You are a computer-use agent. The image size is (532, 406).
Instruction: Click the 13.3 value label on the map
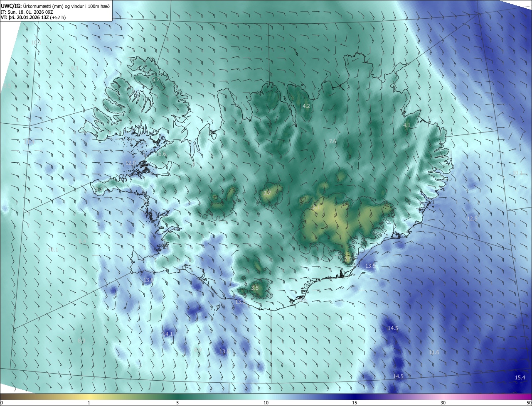pos(241,302)
